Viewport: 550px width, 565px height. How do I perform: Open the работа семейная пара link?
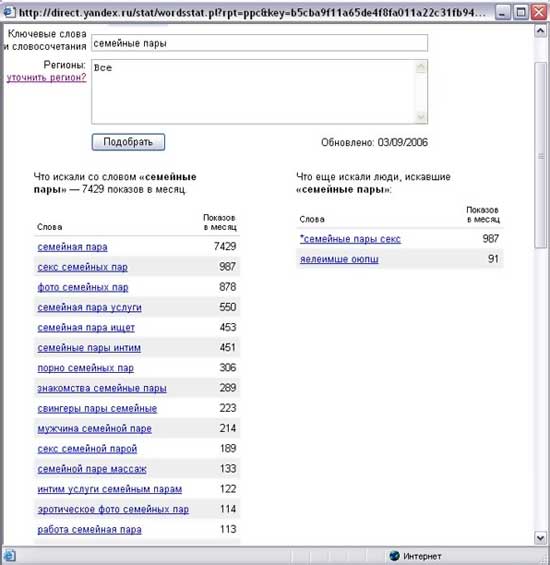(x=89, y=529)
